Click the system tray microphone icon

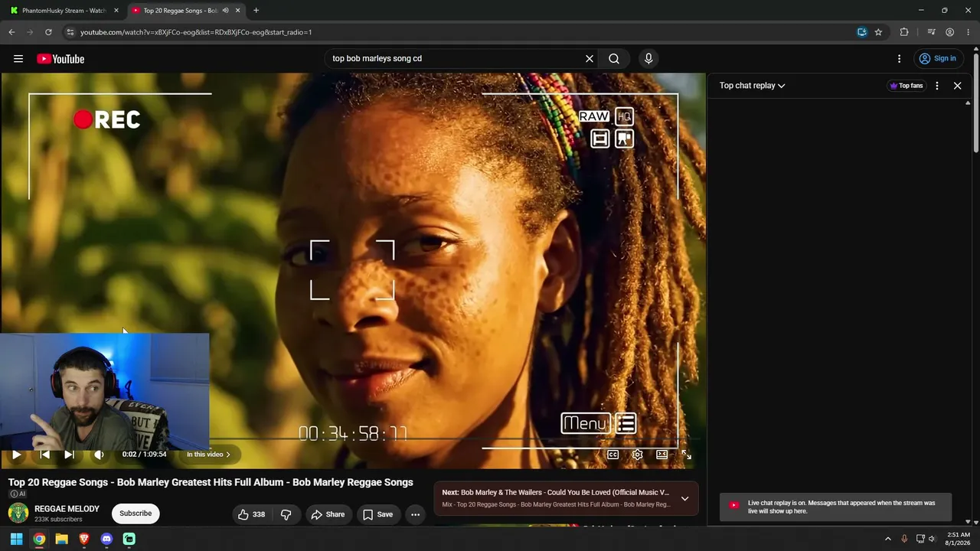pyautogui.click(x=904, y=539)
